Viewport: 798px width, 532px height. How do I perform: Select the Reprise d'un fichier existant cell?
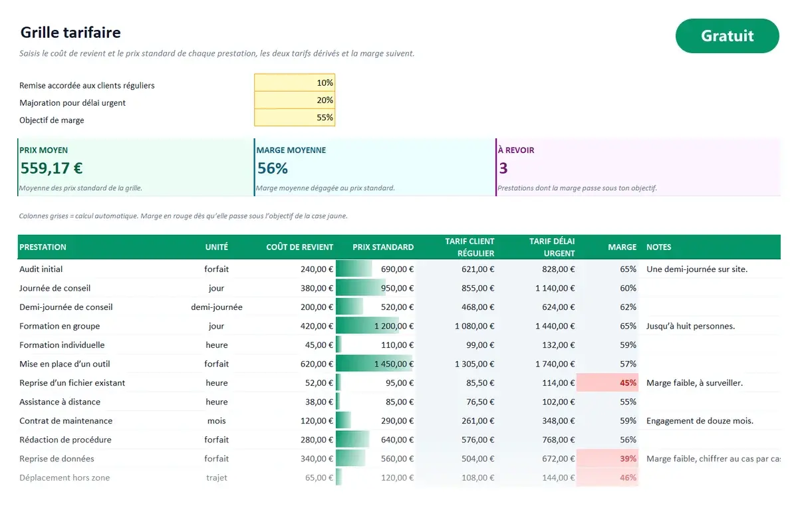[x=72, y=383]
